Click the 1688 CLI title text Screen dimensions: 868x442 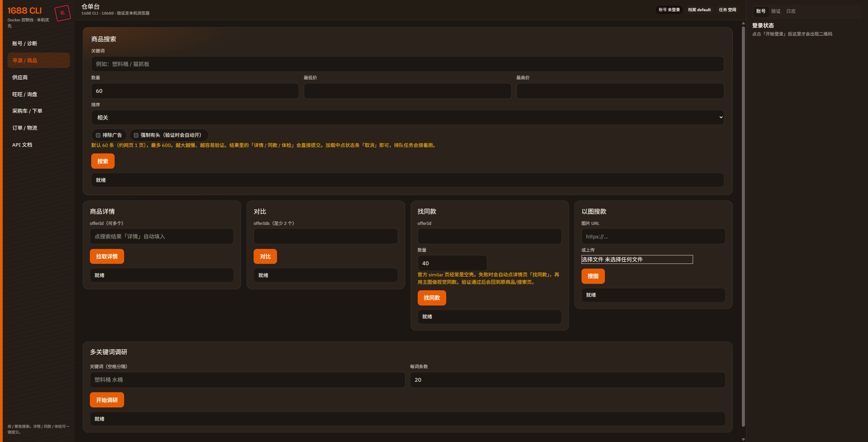[24, 10]
